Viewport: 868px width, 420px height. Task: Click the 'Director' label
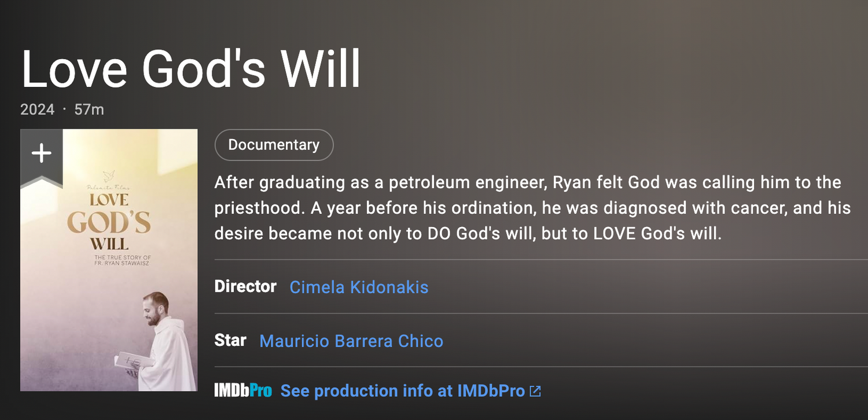coord(245,287)
